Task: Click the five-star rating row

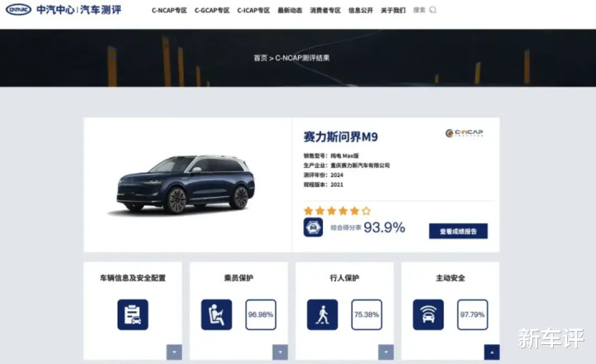Action: 337,210
